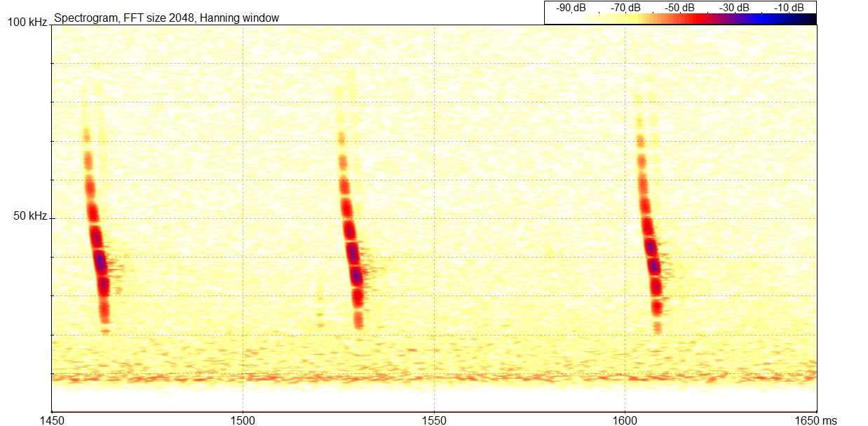Click the 1650 ms time axis label
Screen dimensions: 868x426
pyautogui.click(x=816, y=420)
